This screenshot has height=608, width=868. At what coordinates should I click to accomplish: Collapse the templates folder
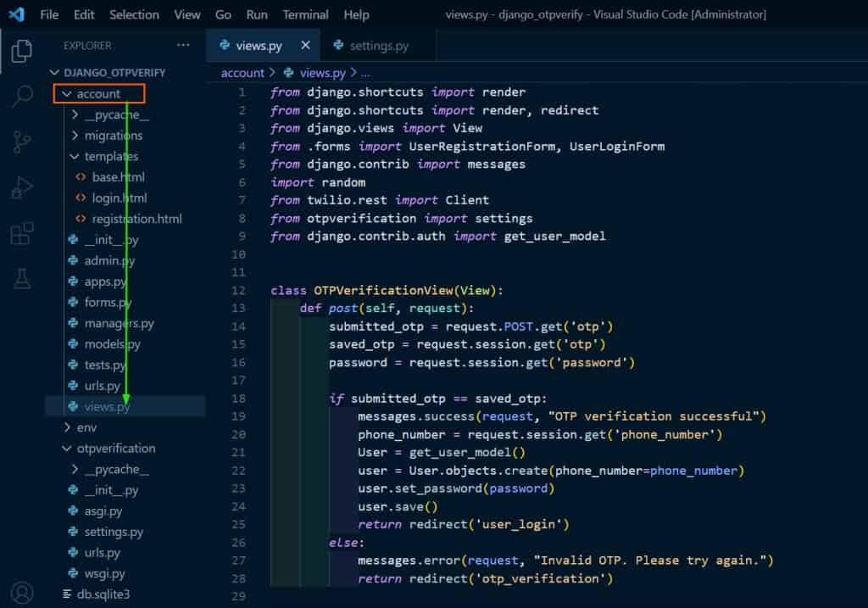coord(75,156)
